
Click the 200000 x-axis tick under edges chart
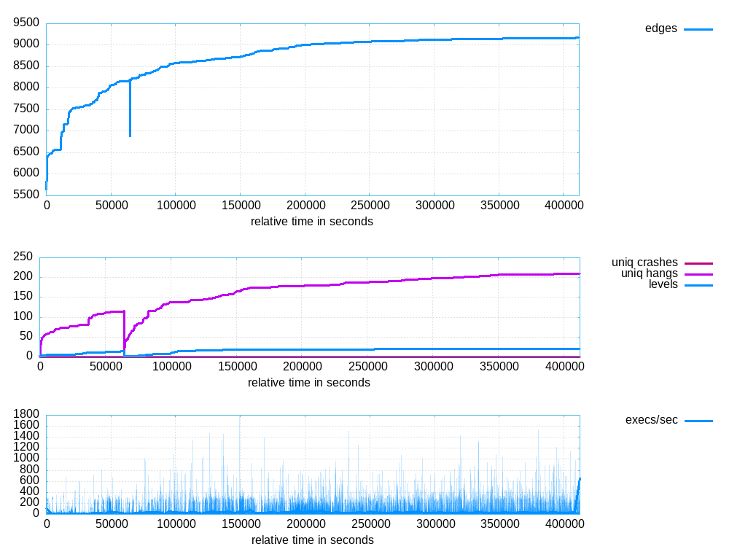point(305,206)
